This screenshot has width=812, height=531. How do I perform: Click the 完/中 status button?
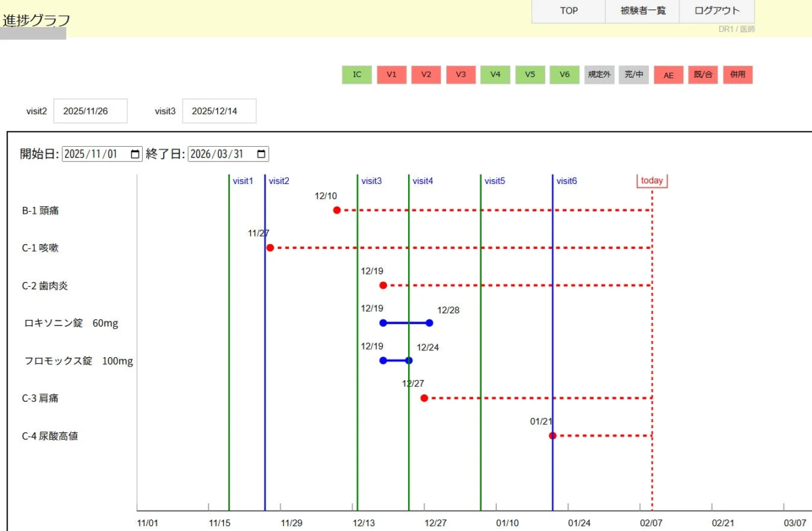click(x=633, y=75)
